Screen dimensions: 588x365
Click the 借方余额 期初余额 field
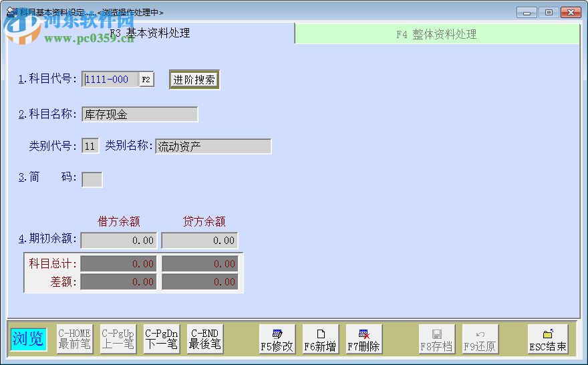pos(118,241)
